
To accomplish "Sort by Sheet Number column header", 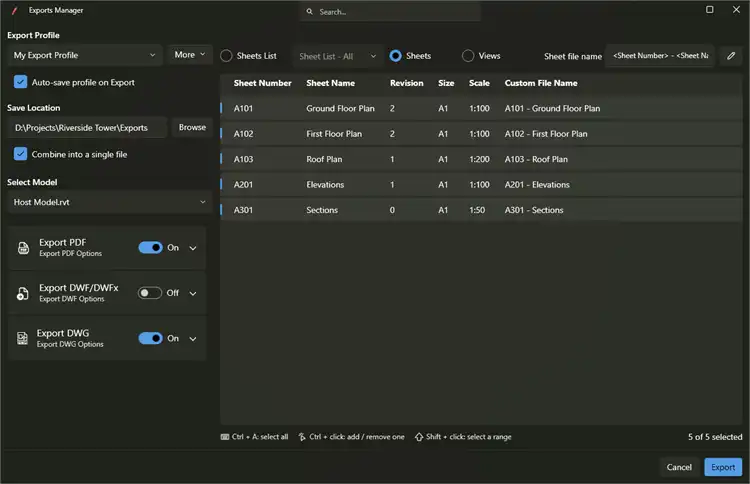I will pos(263,83).
